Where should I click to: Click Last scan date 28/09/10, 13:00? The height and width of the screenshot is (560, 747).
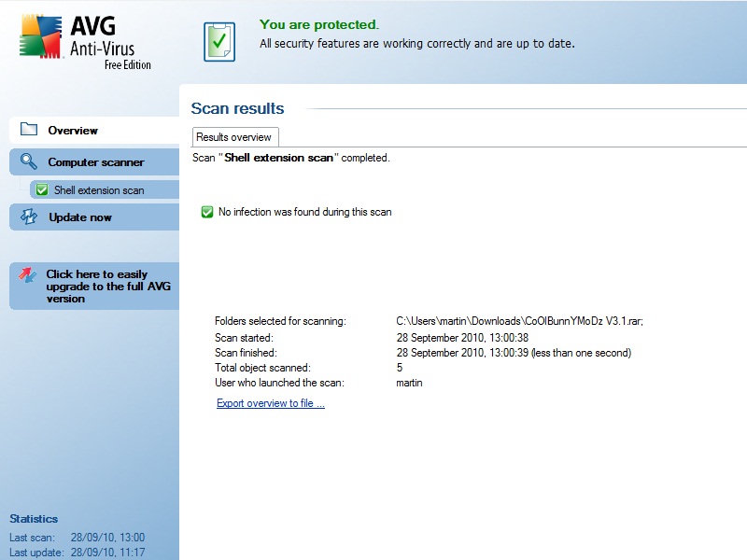coord(107,538)
